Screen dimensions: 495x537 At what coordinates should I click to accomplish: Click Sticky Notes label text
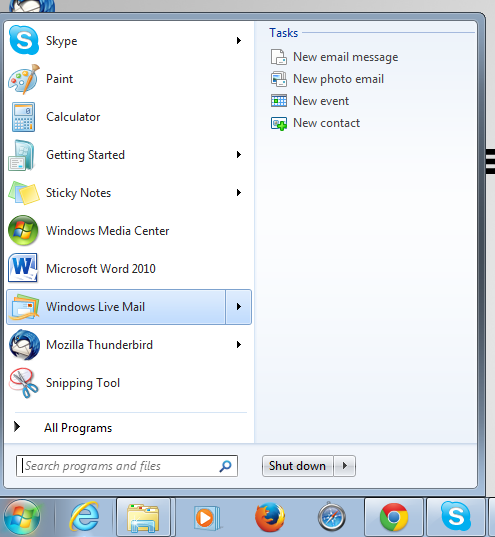tap(79, 193)
